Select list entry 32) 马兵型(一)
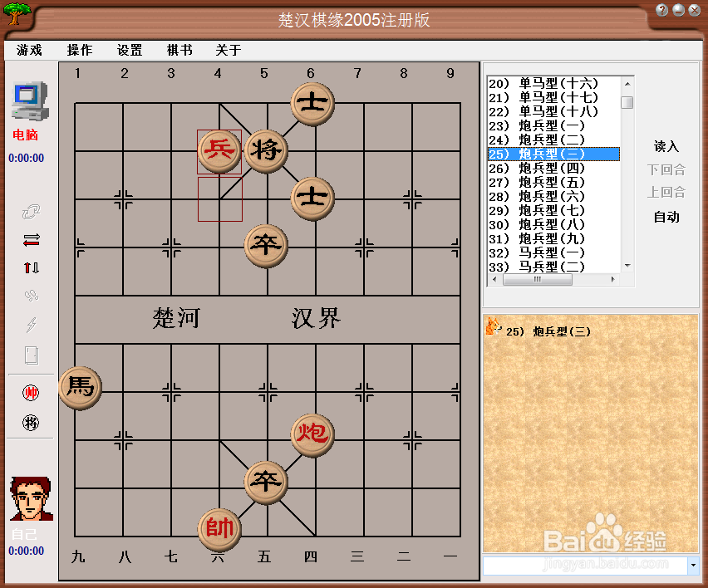Viewport: 708px width, 588px height. [x=553, y=252]
